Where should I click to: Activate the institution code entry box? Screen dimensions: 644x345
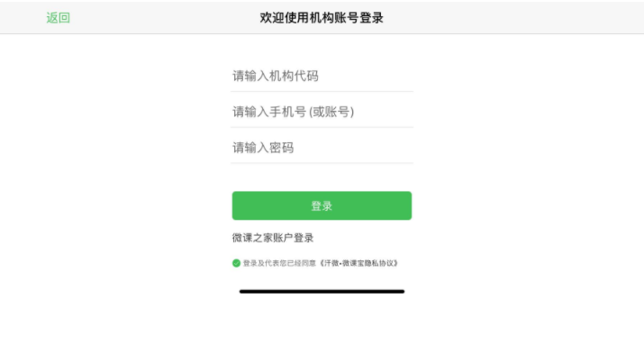click(322, 76)
